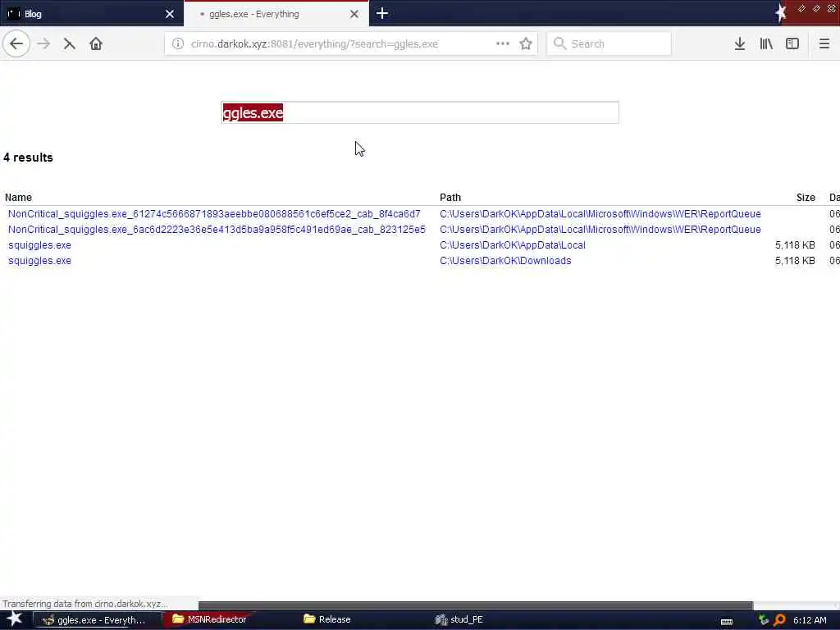Click the orange search tray icon
The height and width of the screenshot is (630, 840).
coord(779,620)
